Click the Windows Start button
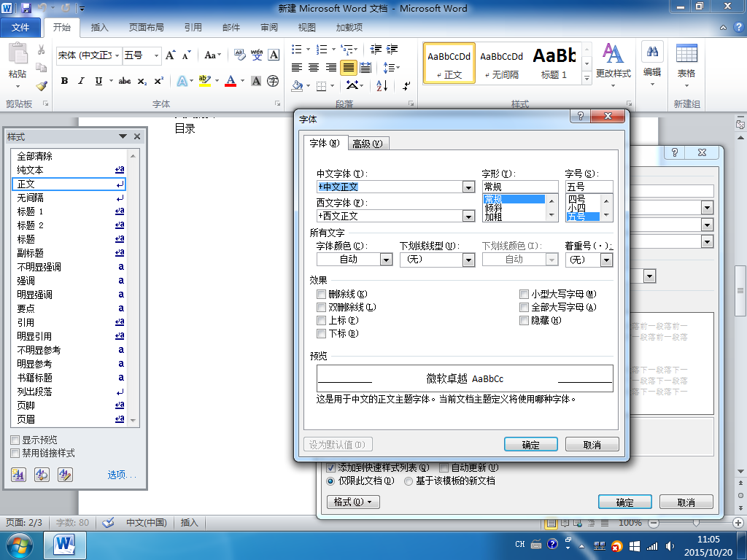This screenshot has height=560, width=747. pos(20,545)
